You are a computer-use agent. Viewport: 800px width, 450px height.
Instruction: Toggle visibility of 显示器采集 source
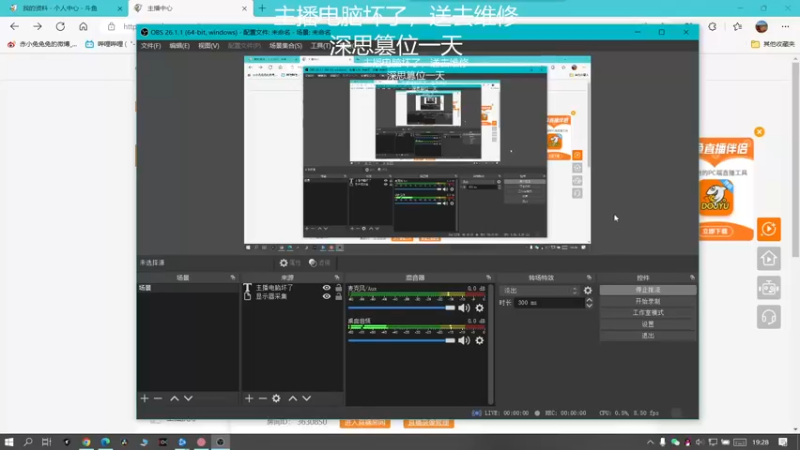click(327, 296)
